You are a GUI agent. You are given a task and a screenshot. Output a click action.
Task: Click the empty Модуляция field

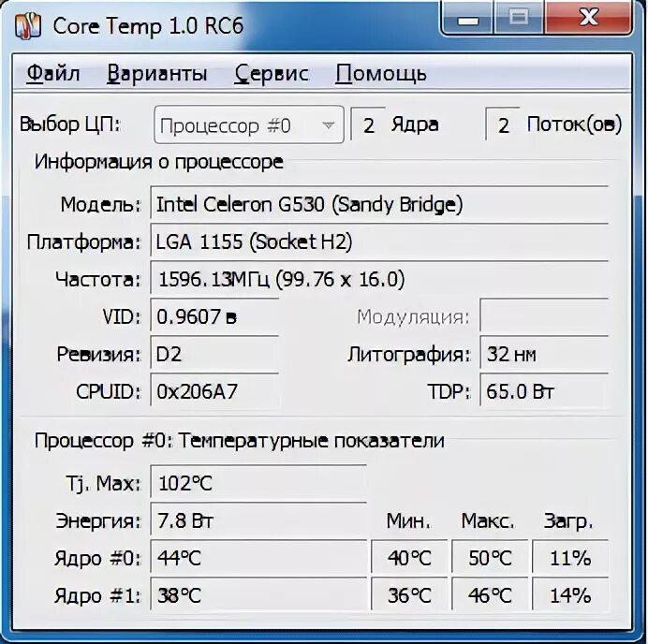[544, 316]
